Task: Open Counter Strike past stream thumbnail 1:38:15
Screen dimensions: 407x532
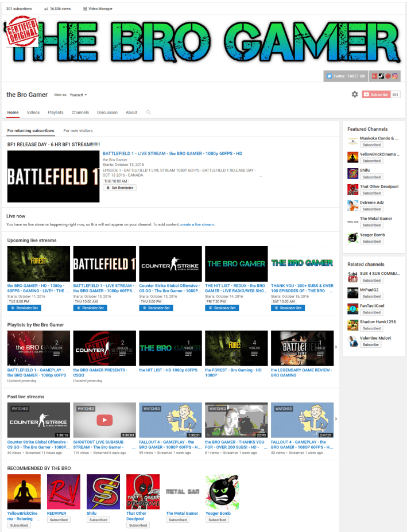Action: pyautogui.click(x=38, y=420)
